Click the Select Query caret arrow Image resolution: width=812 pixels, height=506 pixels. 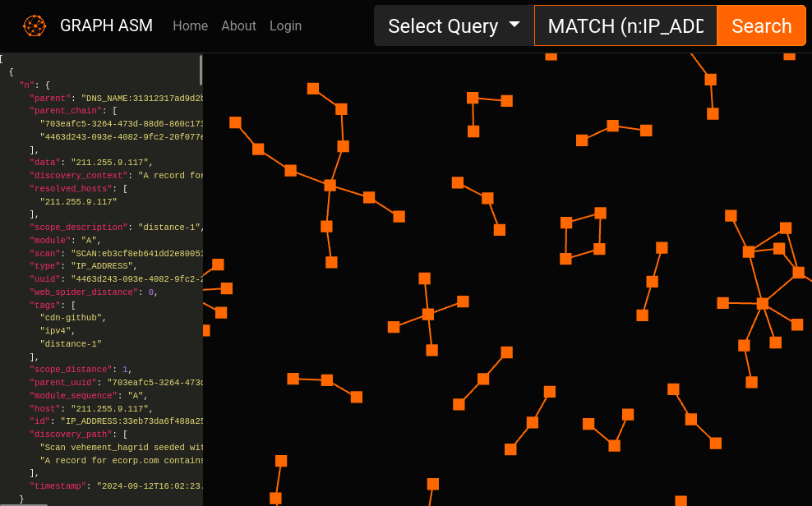(x=514, y=24)
